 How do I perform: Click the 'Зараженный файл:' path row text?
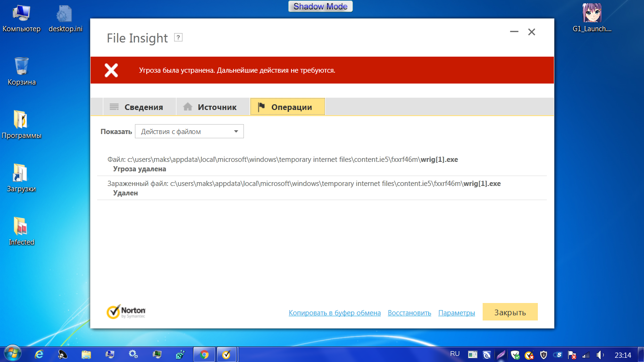pos(304,184)
